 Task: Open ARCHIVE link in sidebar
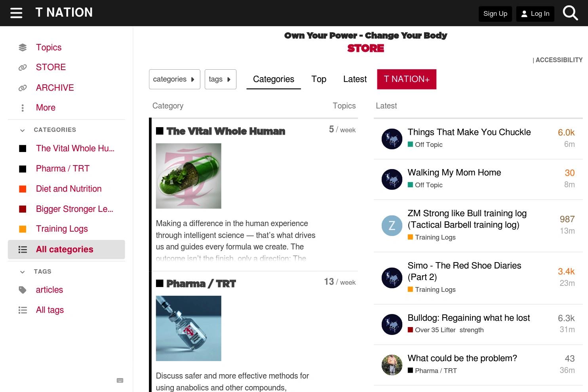pos(55,88)
